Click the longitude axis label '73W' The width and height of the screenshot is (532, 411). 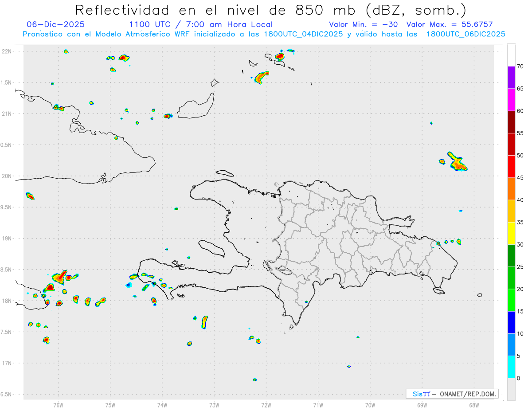(x=214, y=404)
